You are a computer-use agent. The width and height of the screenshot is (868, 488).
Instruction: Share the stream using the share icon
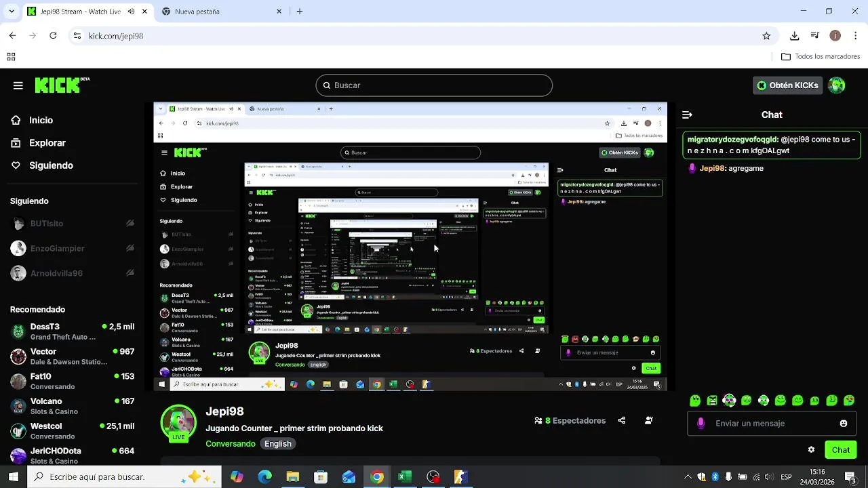(622, 420)
